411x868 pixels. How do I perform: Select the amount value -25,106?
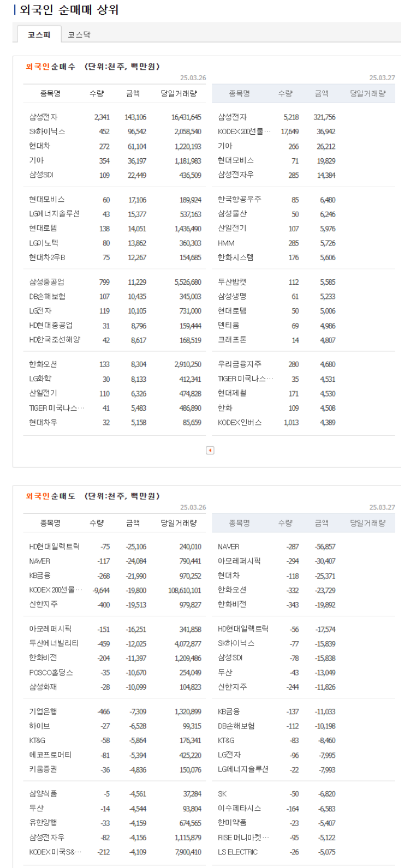[x=135, y=547]
